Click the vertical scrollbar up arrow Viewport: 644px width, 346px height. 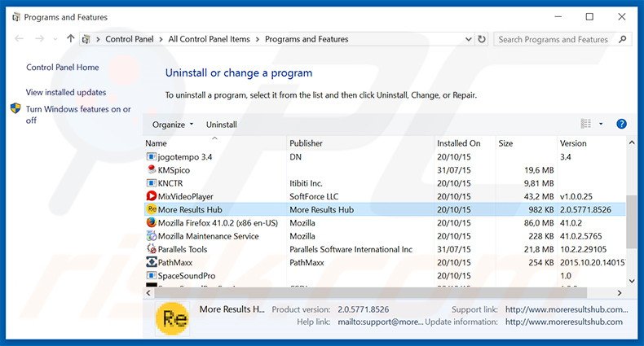(632, 142)
